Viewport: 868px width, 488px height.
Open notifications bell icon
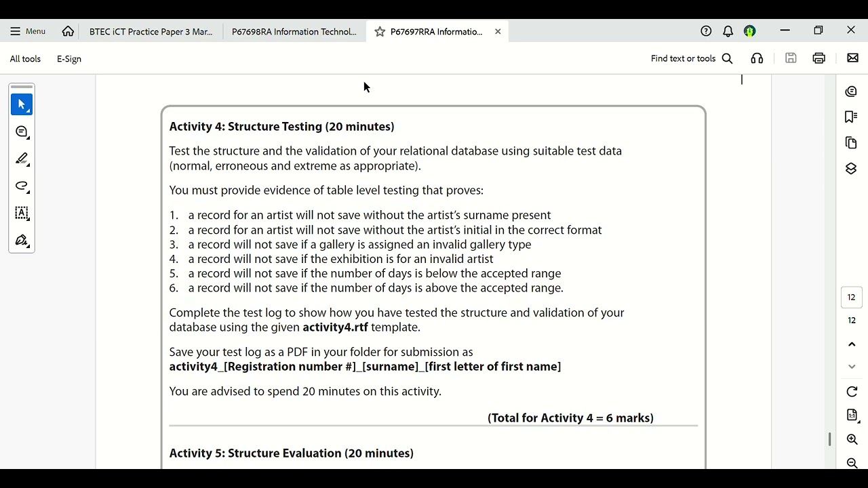click(728, 31)
